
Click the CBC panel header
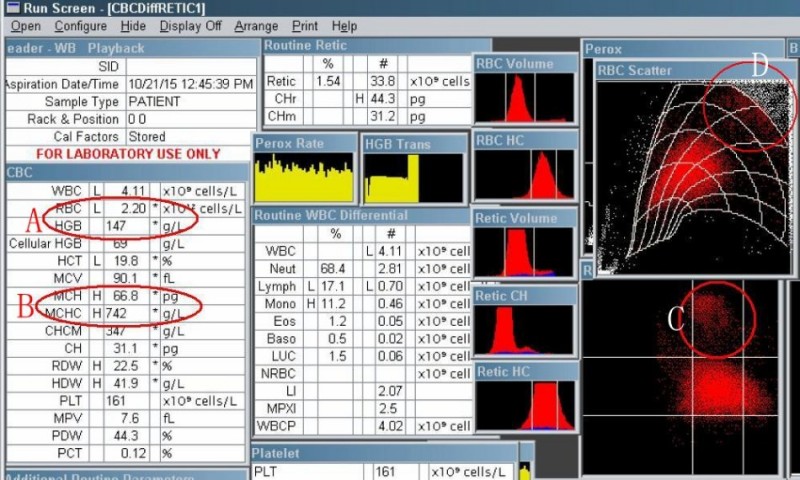[126, 172]
